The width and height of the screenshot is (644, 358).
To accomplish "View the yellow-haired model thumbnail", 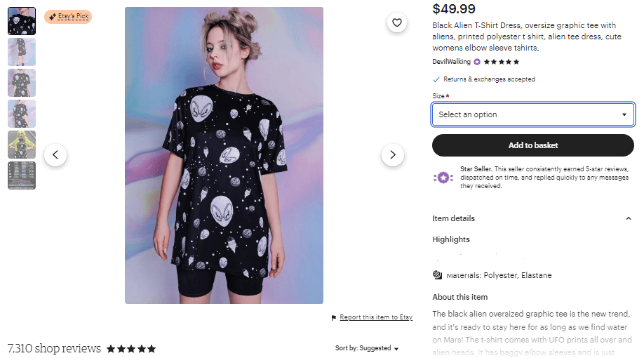I will (x=22, y=145).
